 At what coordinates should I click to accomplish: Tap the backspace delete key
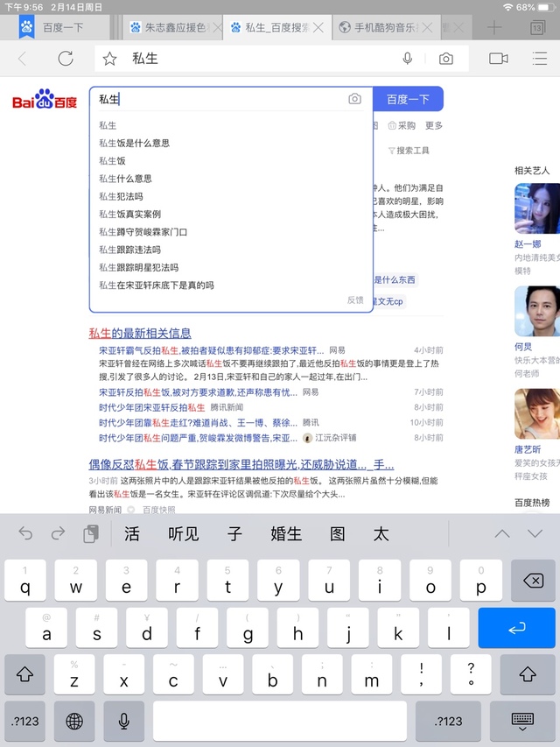pos(534,581)
